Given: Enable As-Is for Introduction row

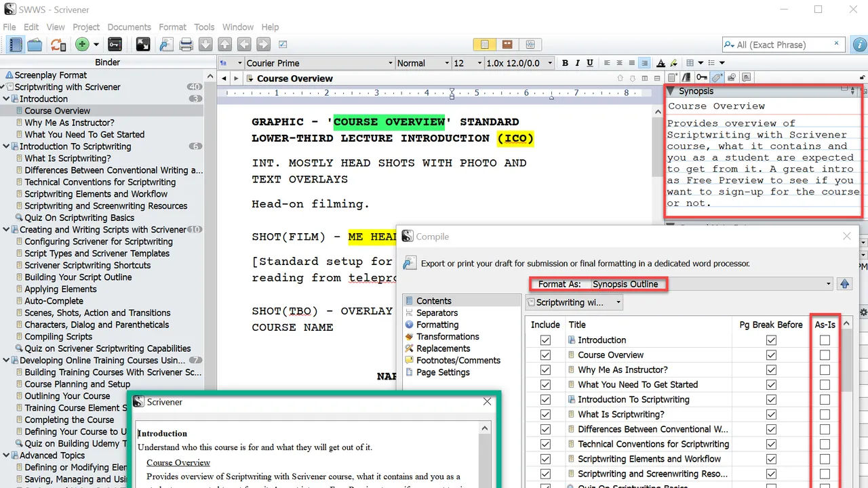Looking at the screenshot, I should coord(825,340).
